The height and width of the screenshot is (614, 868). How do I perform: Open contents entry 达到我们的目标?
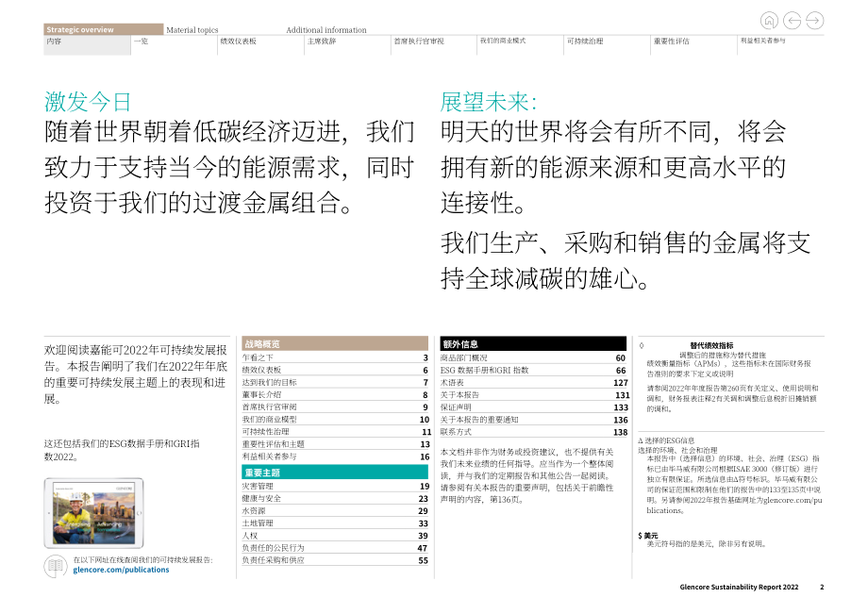click(x=335, y=382)
